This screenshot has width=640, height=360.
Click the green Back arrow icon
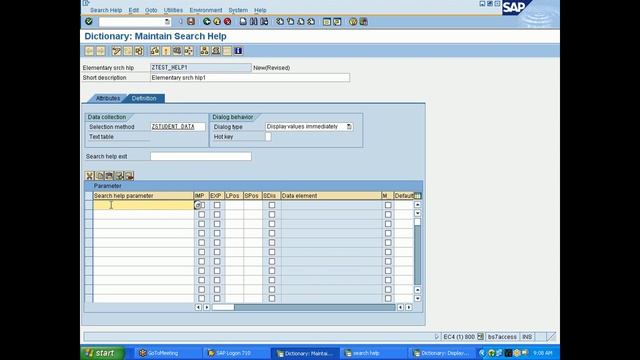pyautogui.click(x=207, y=22)
